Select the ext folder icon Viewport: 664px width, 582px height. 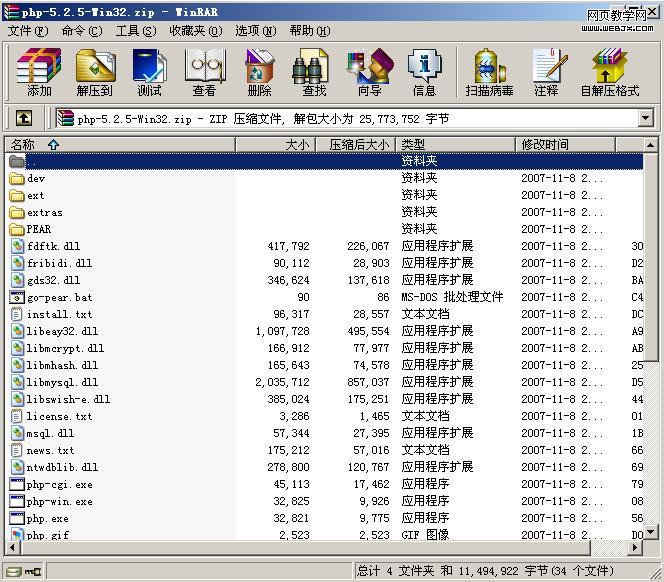17,195
